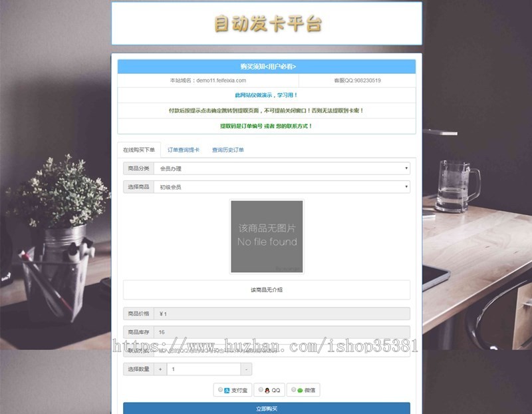This screenshot has width=532, height=414.
Task: Select the QQ payment radio button
Action: pos(261,389)
